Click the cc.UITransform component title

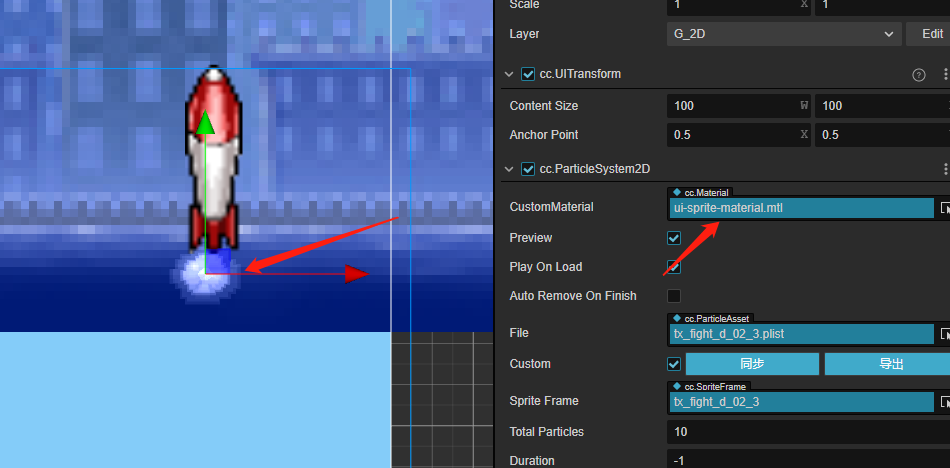580,74
